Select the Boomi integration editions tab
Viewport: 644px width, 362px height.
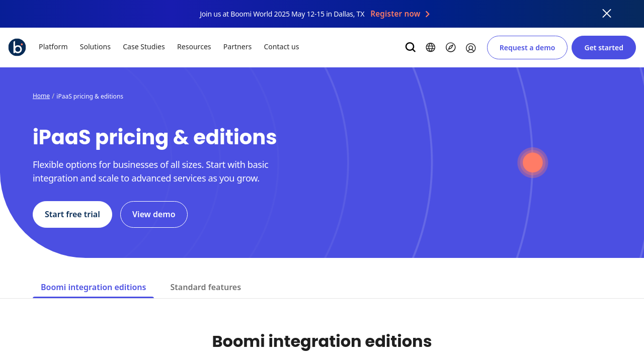coord(93,287)
